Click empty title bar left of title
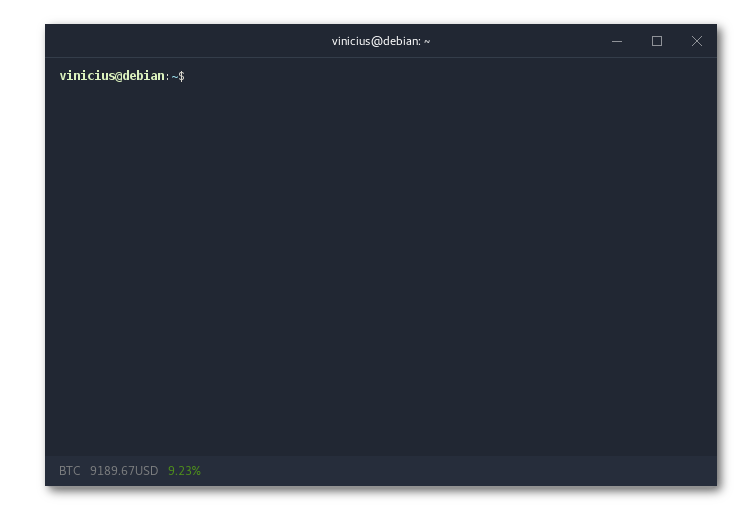The width and height of the screenshot is (744, 514). point(180,41)
